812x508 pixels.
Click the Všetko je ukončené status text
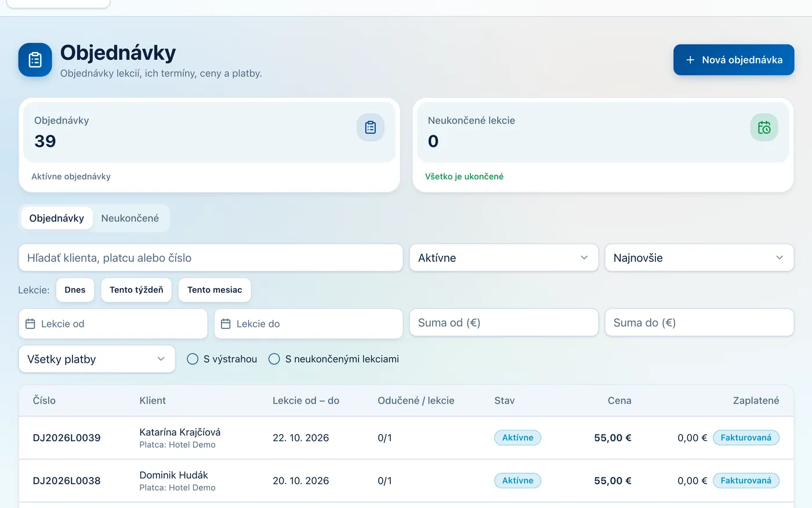point(464,176)
